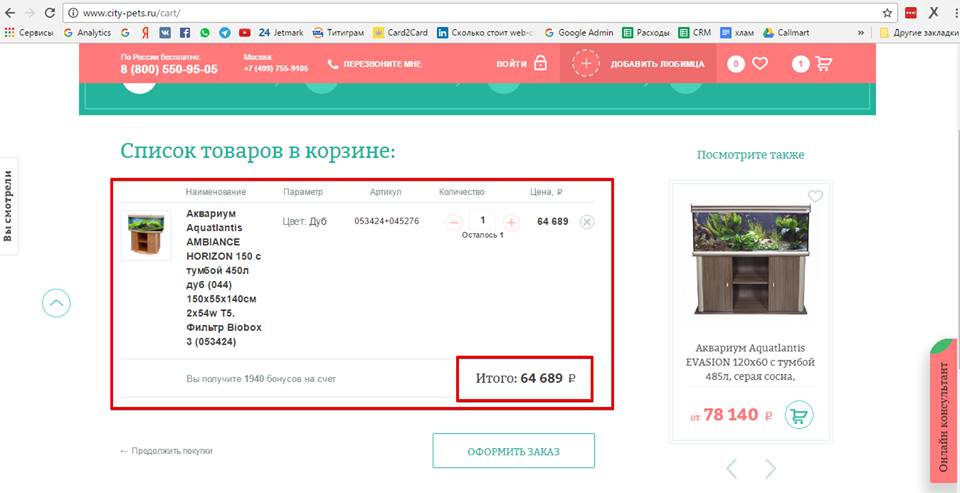This screenshot has height=493, width=960.
Task: Call the 8 (800) 550-95-05 number
Action: pos(169,69)
